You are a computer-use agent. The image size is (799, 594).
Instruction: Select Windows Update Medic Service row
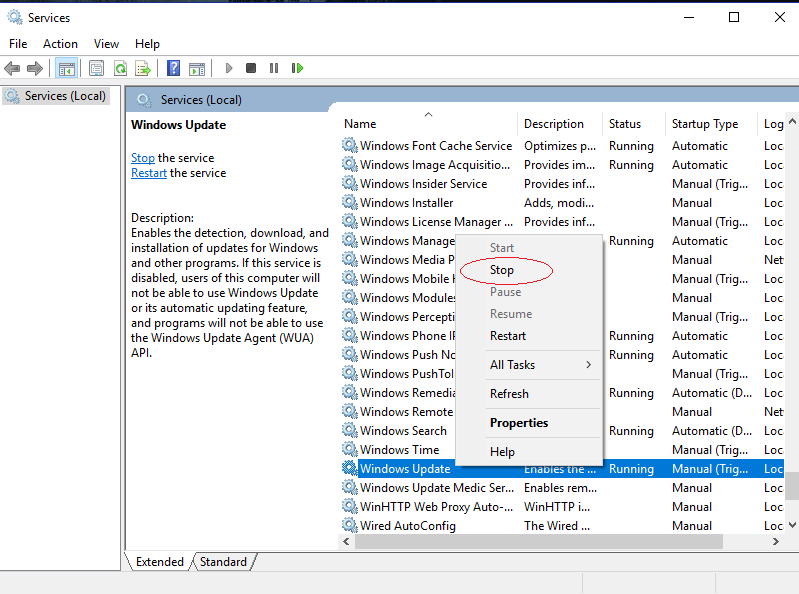tap(563, 488)
